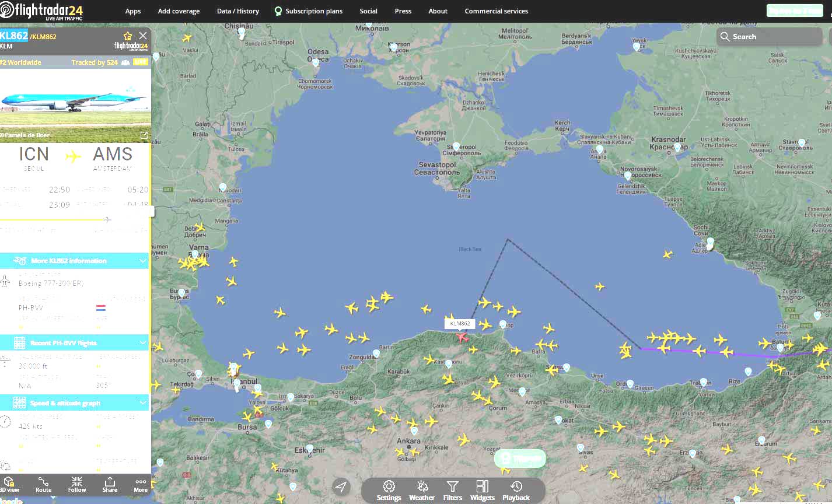
Task: Center map on my location arrow
Action: click(x=341, y=487)
